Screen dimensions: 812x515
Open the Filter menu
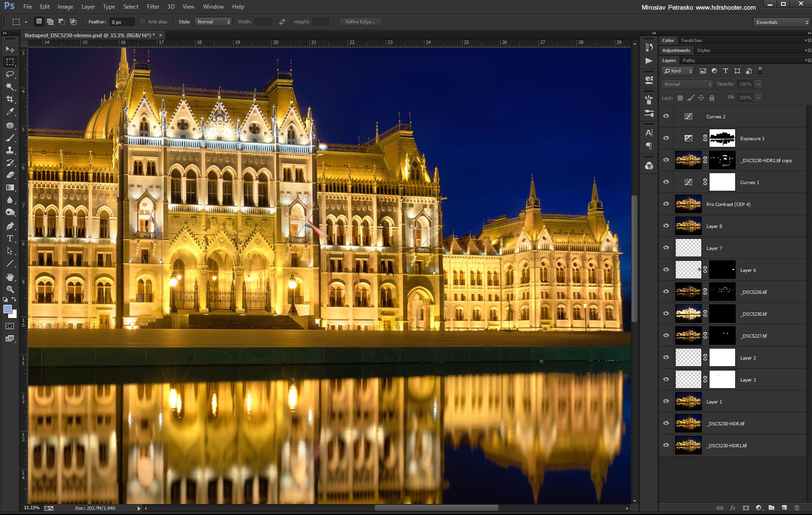click(x=153, y=6)
